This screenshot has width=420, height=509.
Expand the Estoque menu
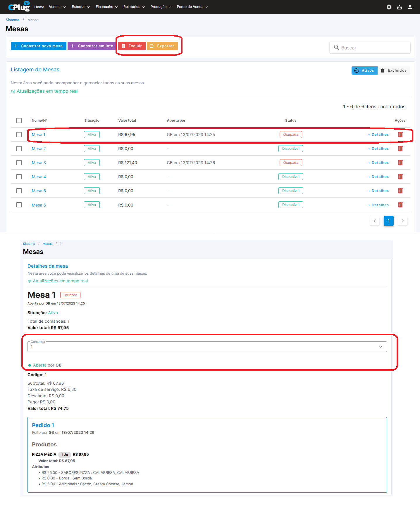pos(81,7)
